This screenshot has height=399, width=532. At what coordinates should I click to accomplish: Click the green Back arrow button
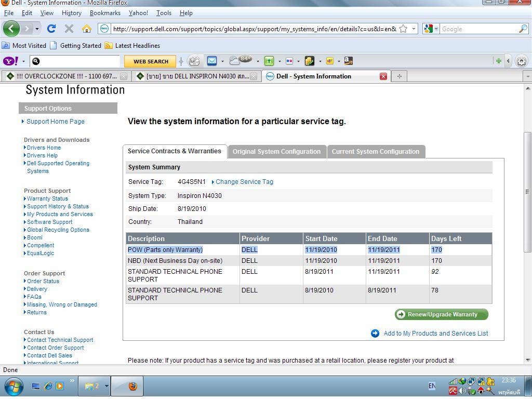(x=11, y=29)
